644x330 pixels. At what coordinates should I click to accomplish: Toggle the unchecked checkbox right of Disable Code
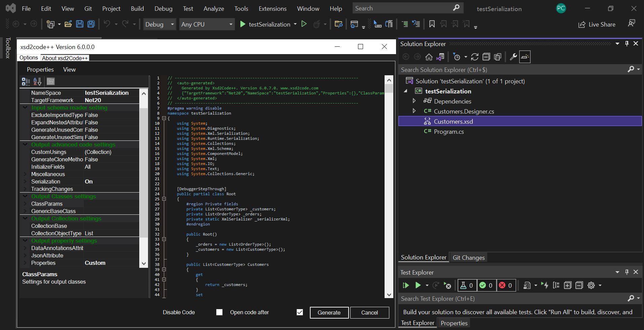click(x=219, y=312)
